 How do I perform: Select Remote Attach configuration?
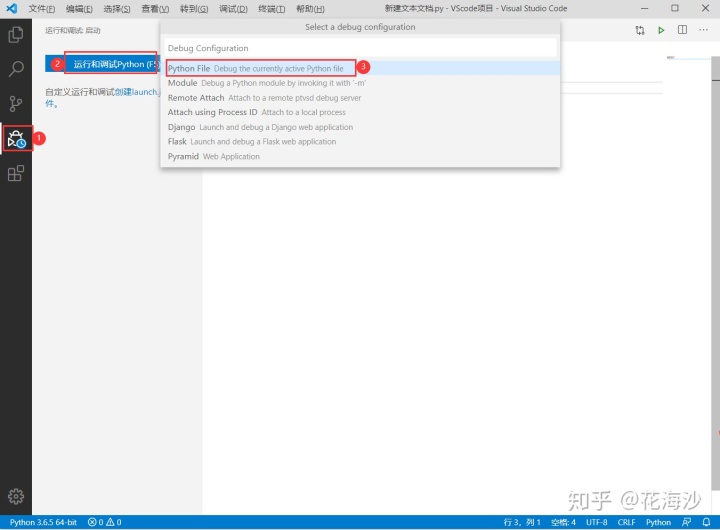click(x=360, y=98)
